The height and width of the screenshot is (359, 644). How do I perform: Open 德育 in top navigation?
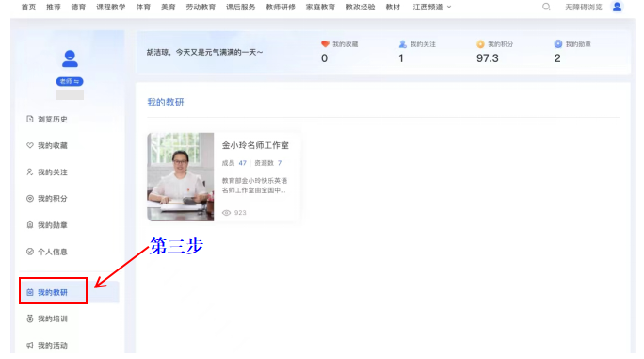click(78, 7)
